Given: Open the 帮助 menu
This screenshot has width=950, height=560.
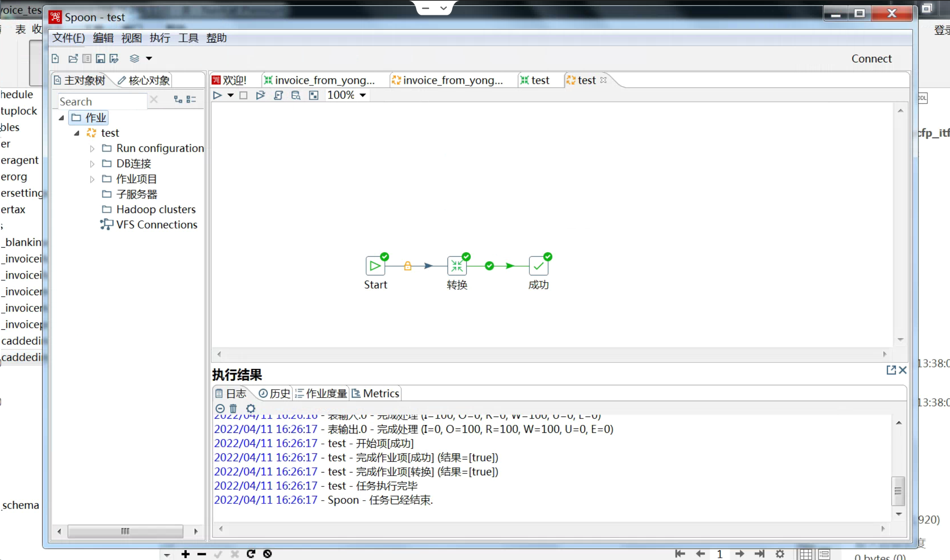Looking at the screenshot, I should pyautogui.click(x=216, y=38).
